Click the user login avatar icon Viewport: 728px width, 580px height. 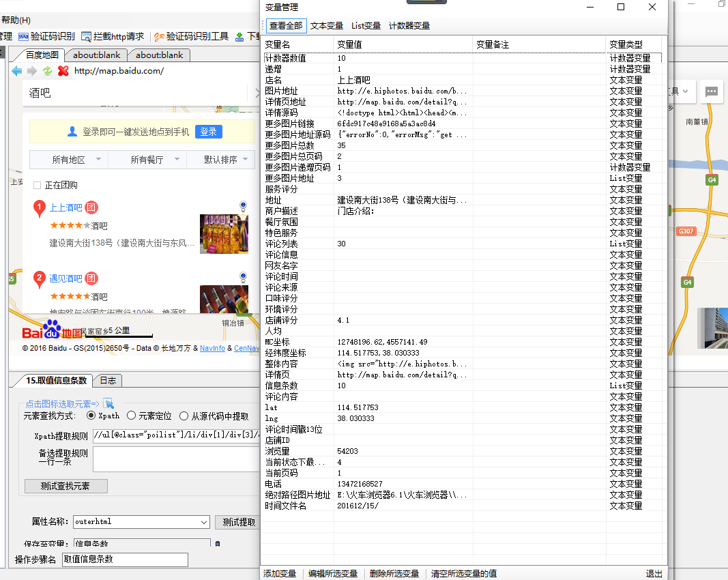click(x=72, y=132)
